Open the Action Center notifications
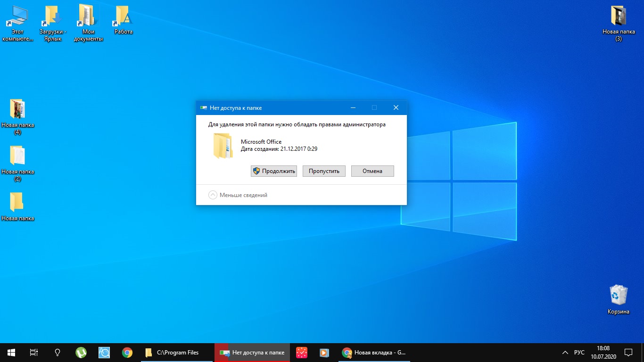Screen dimensions: 644x362 (628, 352)
